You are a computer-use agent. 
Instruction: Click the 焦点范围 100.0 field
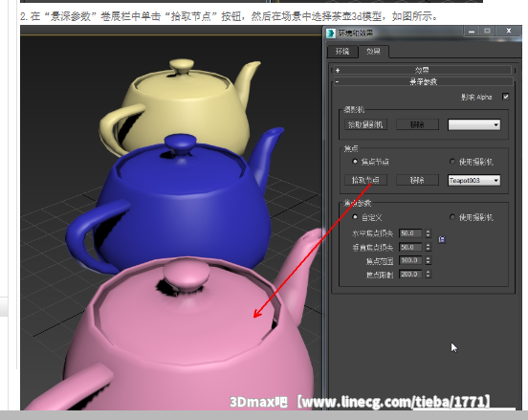(410, 260)
